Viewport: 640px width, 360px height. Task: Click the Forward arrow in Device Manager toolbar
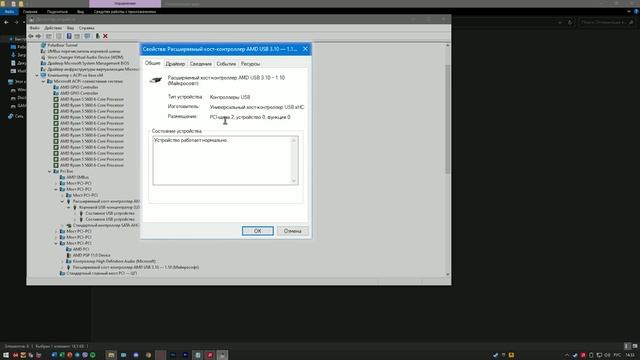38,36
